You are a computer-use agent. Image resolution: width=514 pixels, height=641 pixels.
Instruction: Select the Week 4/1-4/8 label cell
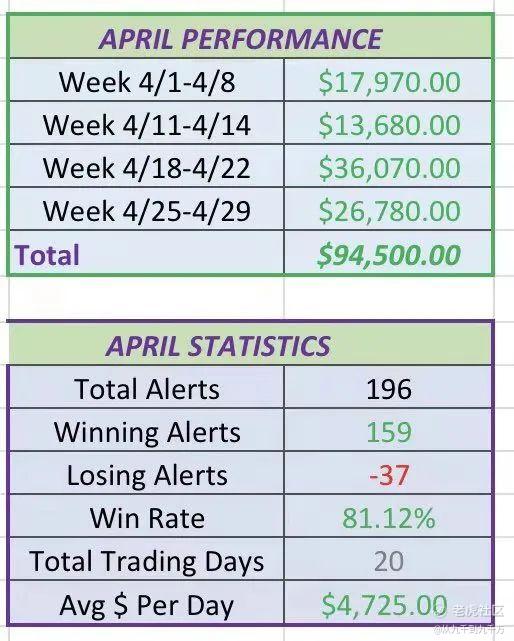[147, 81]
